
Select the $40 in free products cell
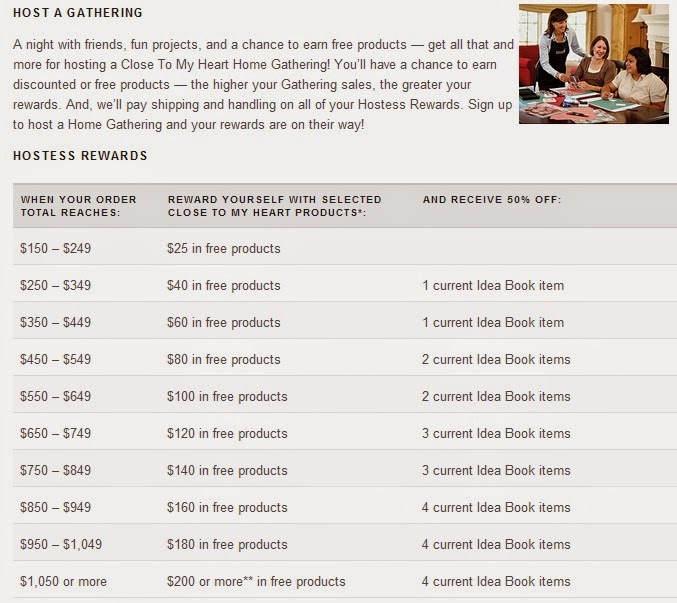223,285
